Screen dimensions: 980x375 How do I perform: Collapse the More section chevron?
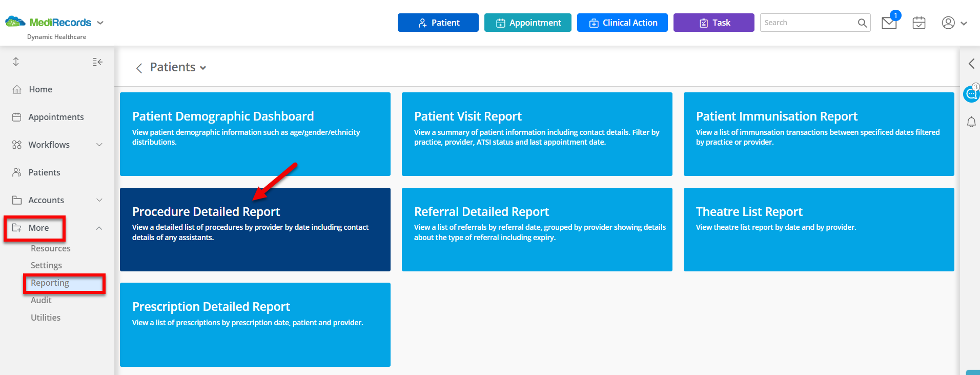(99, 228)
